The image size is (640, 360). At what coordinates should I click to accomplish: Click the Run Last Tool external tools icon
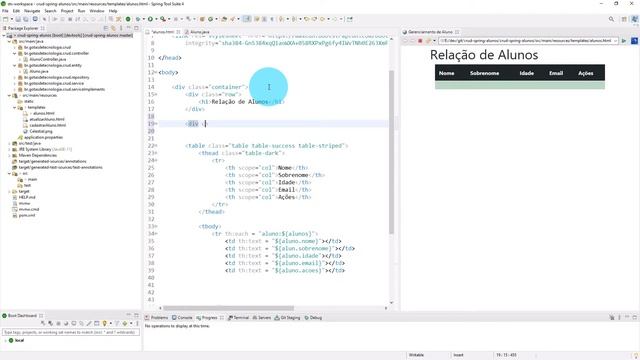click(x=163, y=19)
